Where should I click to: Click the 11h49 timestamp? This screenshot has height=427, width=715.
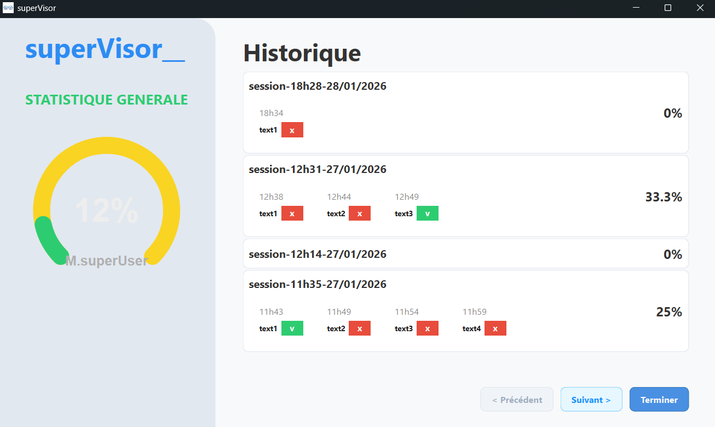(339, 312)
